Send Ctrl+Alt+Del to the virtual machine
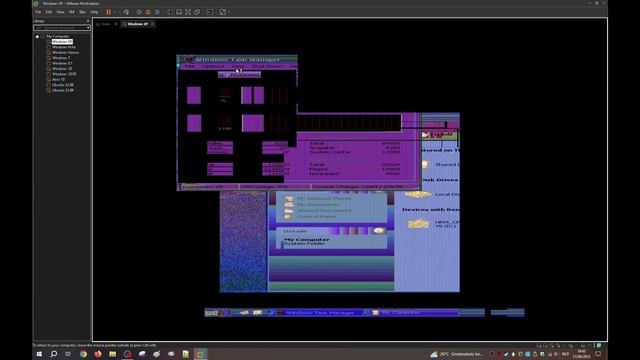The width and height of the screenshot is (640, 360). click(126, 12)
